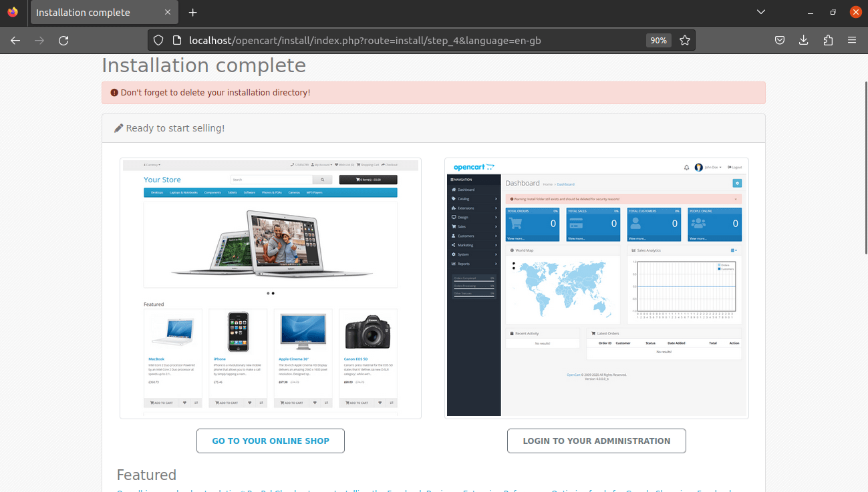Bookmark this page with the star

pos(685,41)
